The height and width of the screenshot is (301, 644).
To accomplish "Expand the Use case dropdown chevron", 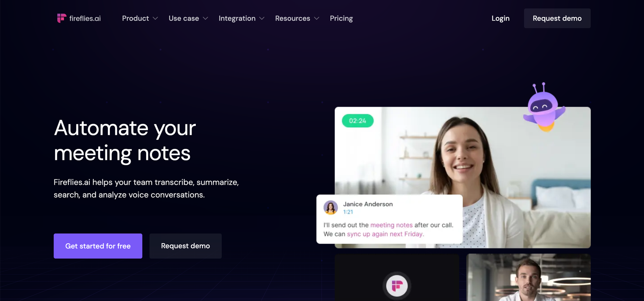I will (205, 18).
